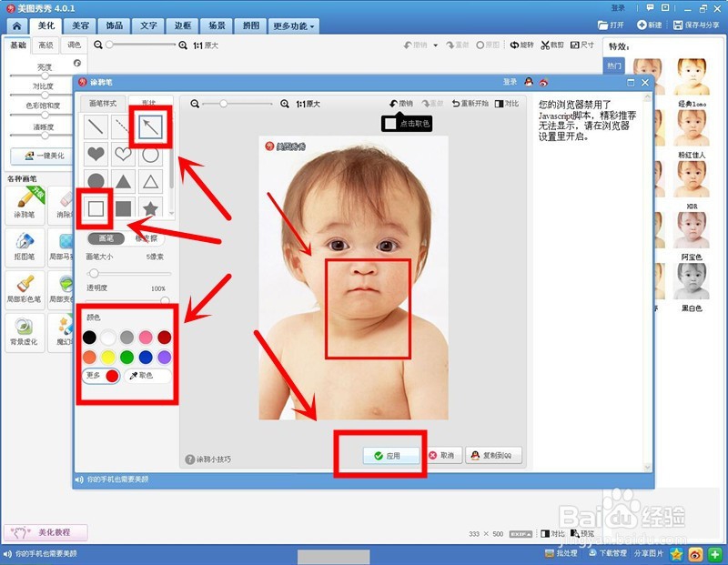
Task: Open 美化教程 tutorial button
Action: 45,532
